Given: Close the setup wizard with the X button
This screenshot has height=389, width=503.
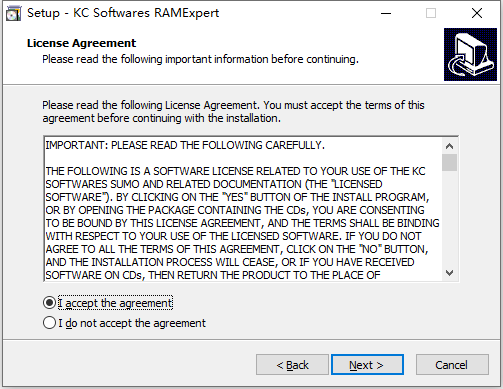Looking at the screenshot, I should [x=477, y=13].
